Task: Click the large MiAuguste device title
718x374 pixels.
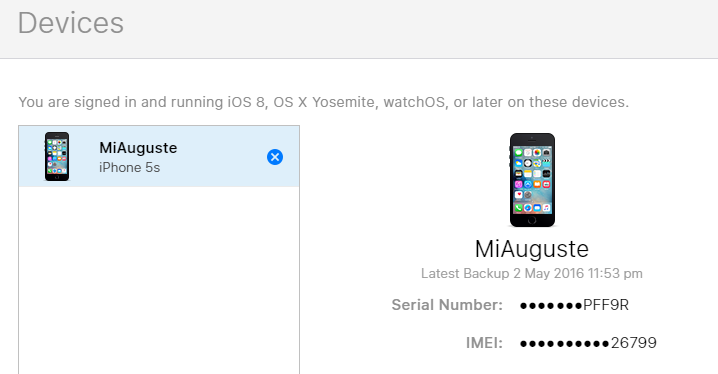Action: coord(532,249)
